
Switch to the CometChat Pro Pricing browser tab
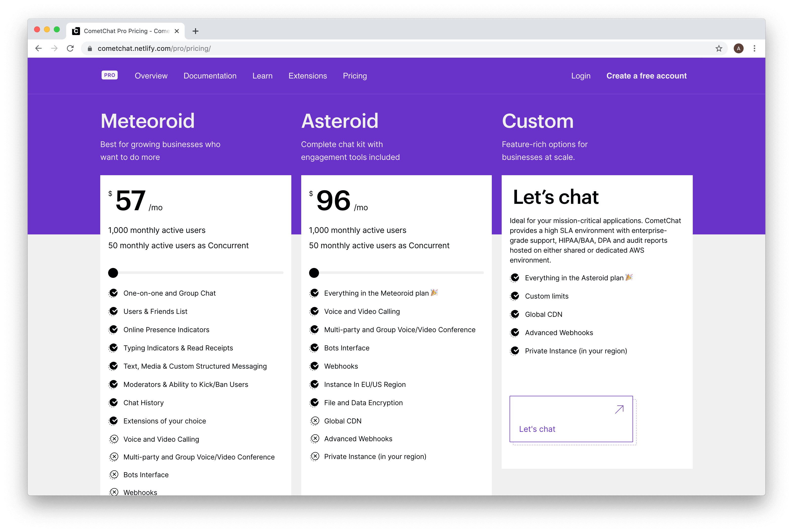(x=126, y=31)
